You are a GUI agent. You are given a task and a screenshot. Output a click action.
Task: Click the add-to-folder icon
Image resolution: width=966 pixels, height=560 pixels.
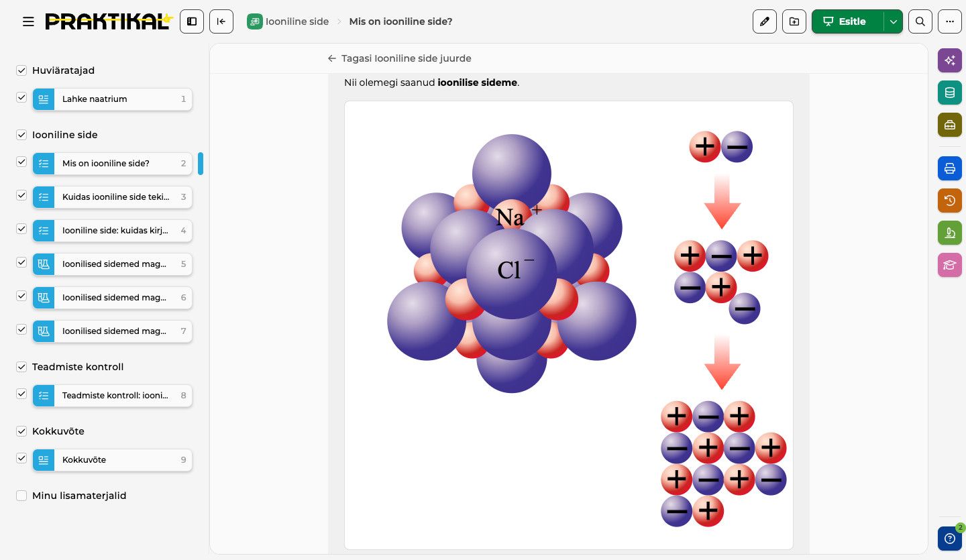coord(794,21)
